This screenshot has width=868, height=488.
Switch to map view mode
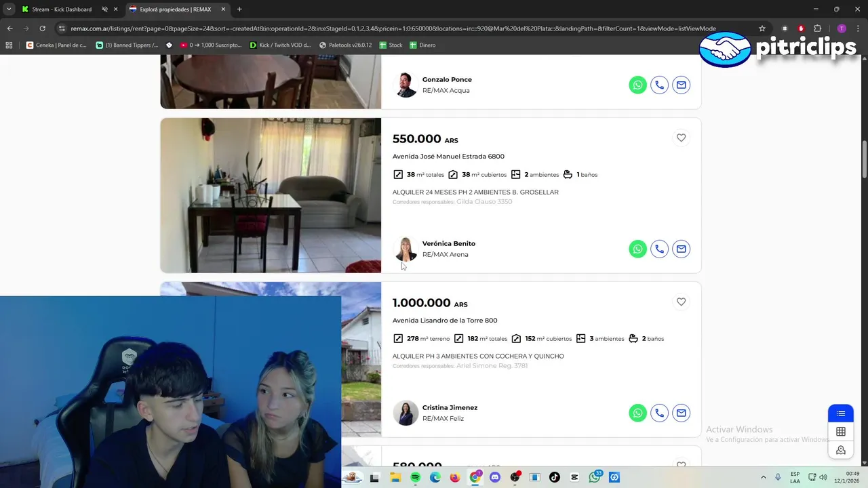tap(841, 450)
